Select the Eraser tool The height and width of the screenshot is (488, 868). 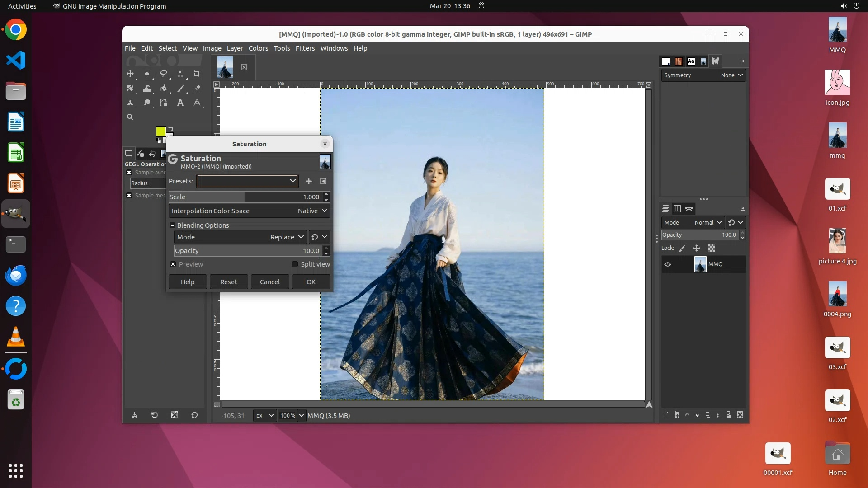pos(197,89)
